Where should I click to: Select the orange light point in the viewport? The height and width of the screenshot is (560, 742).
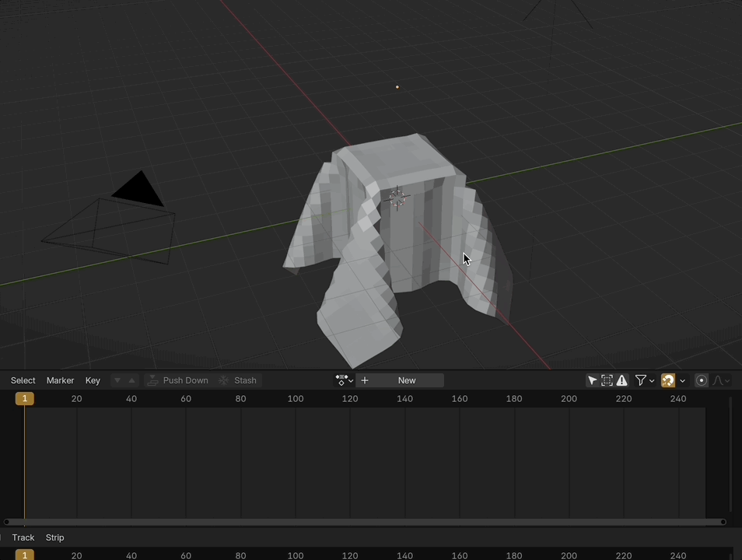point(397,87)
